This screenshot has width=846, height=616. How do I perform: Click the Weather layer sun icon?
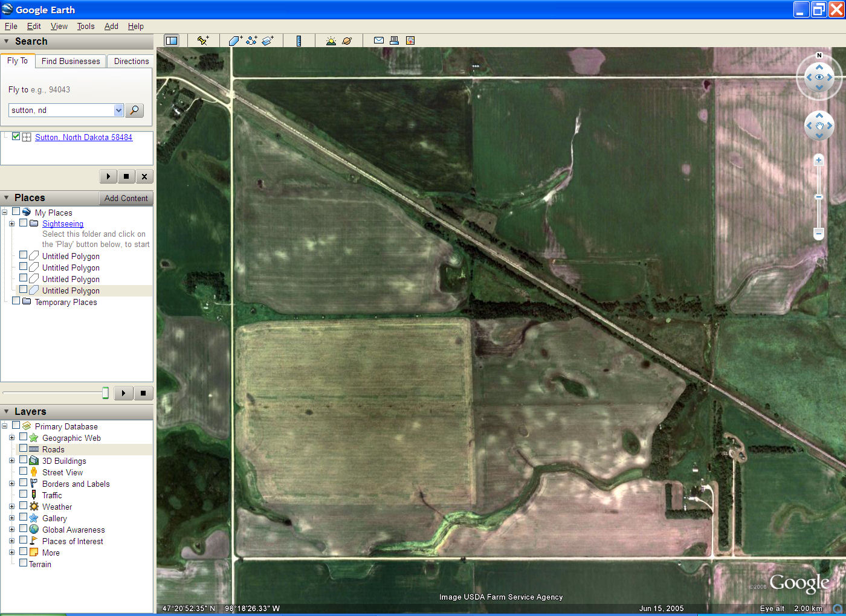click(x=34, y=507)
